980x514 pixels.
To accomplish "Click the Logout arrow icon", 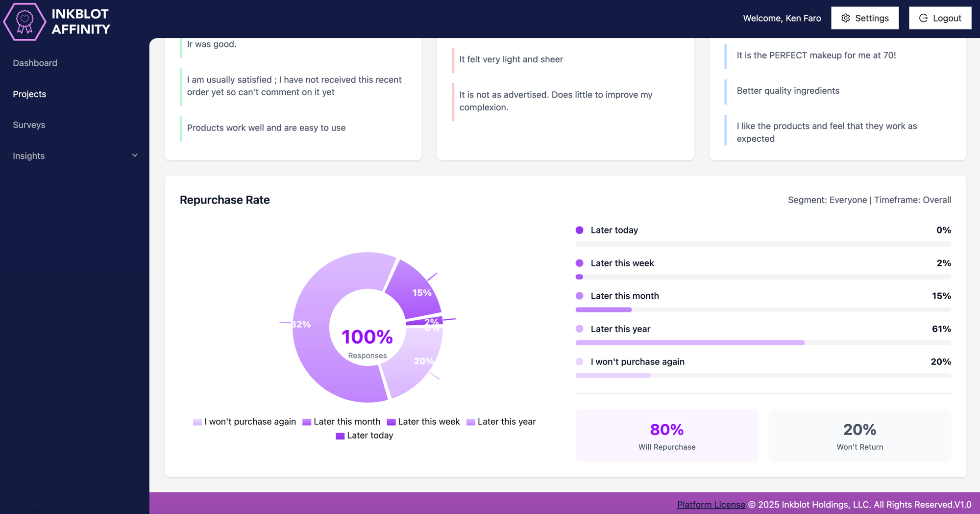I will [x=923, y=18].
